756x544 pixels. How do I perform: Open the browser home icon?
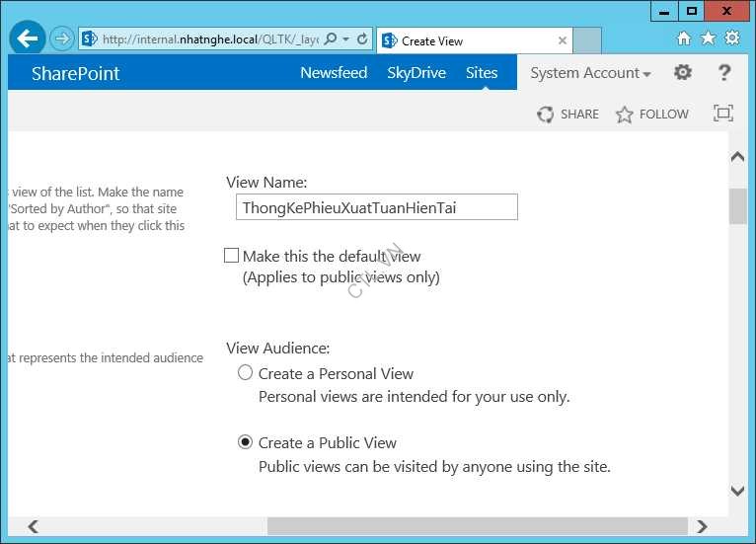click(x=684, y=39)
